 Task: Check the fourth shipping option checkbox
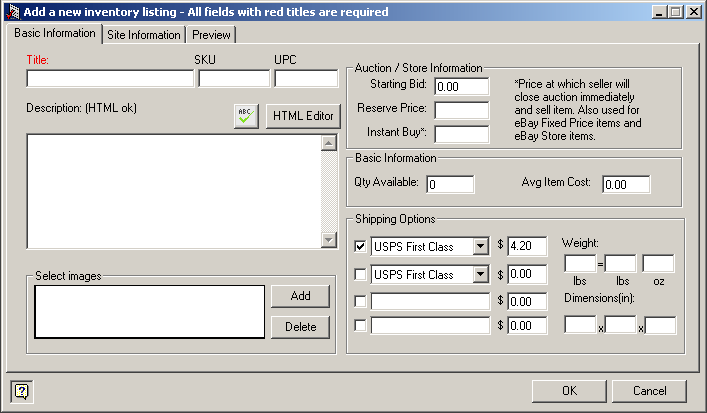tap(361, 324)
